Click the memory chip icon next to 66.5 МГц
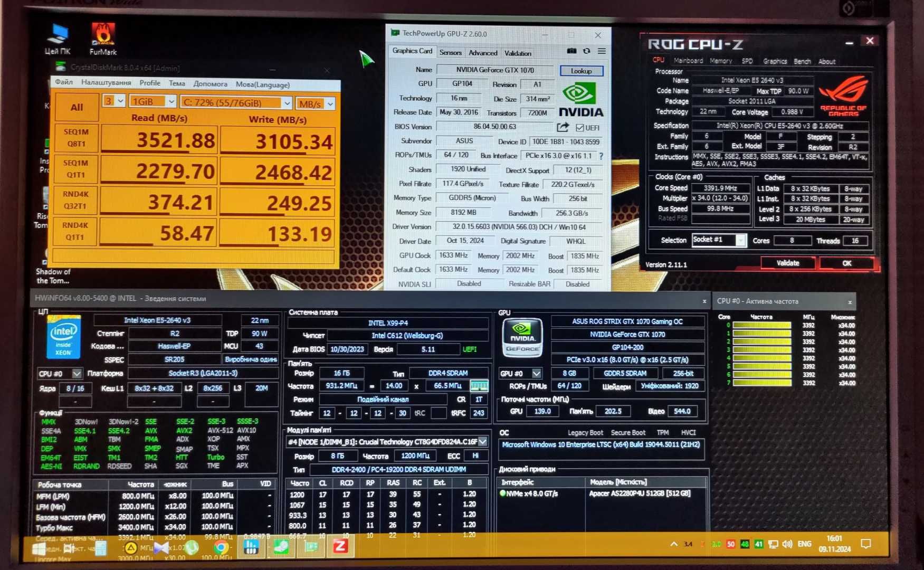 click(478, 386)
